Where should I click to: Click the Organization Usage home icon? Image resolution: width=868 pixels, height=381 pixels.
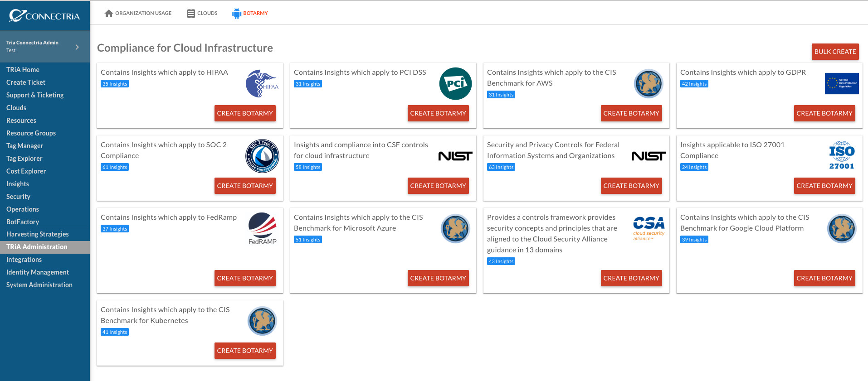[x=108, y=14]
